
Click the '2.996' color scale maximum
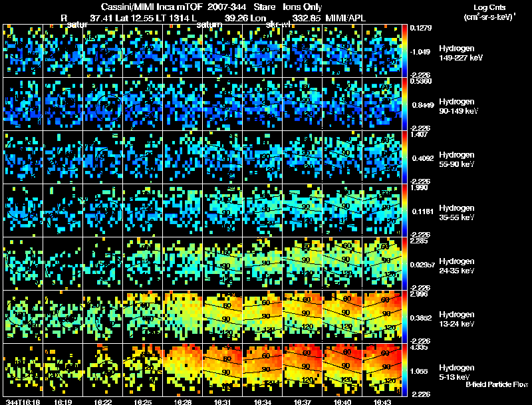[x=420, y=294]
